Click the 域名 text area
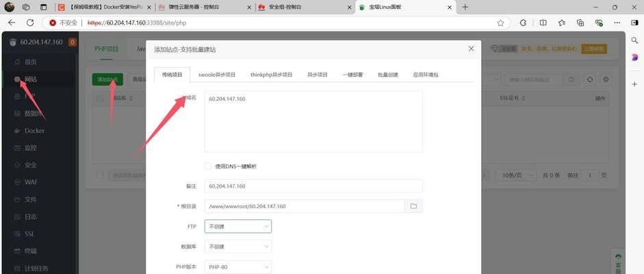 tap(313, 122)
